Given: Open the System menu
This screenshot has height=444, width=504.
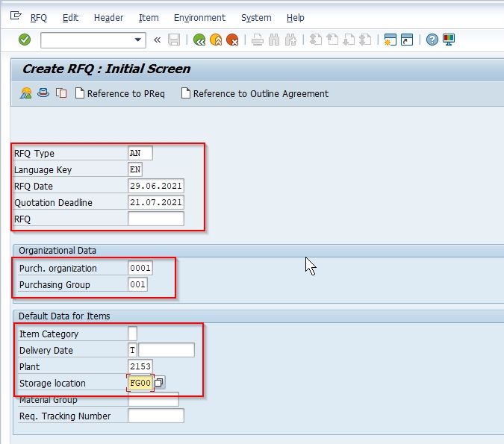Looking at the screenshot, I should click(256, 18).
